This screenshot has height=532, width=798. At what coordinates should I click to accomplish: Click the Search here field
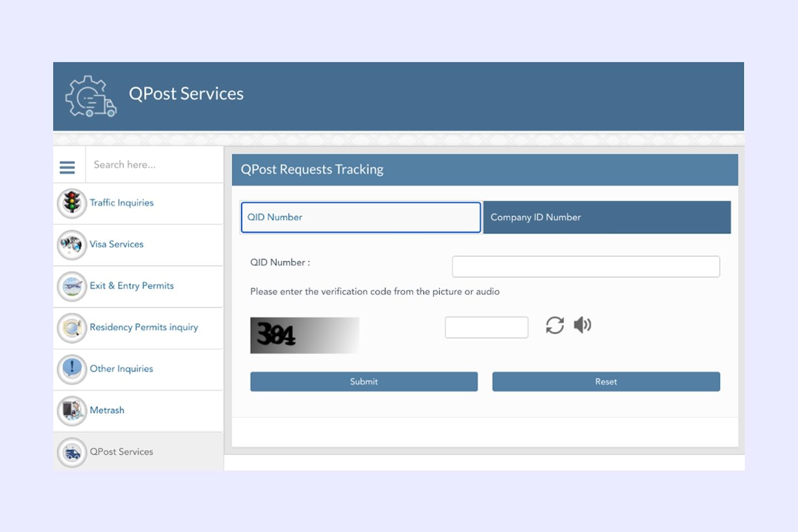tap(154, 165)
